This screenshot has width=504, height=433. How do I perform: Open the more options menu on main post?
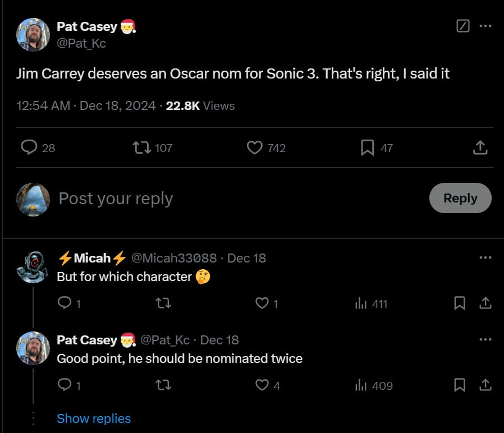click(485, 26)
